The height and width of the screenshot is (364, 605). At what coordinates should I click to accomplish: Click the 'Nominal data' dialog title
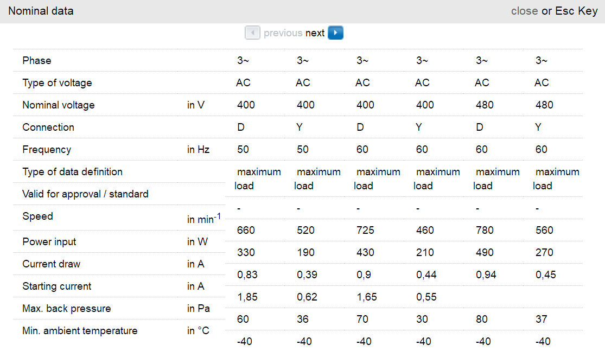(x=41, y=11)
